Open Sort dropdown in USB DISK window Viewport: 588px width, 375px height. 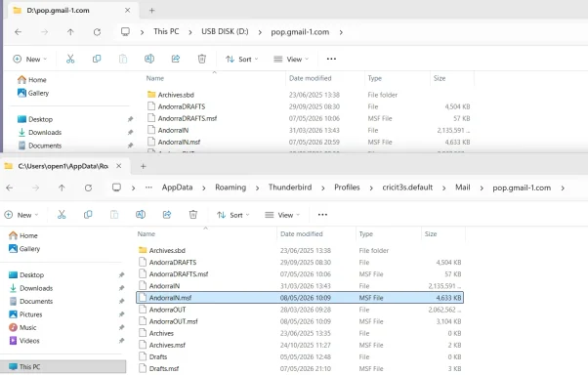click(x=242, y=60)
